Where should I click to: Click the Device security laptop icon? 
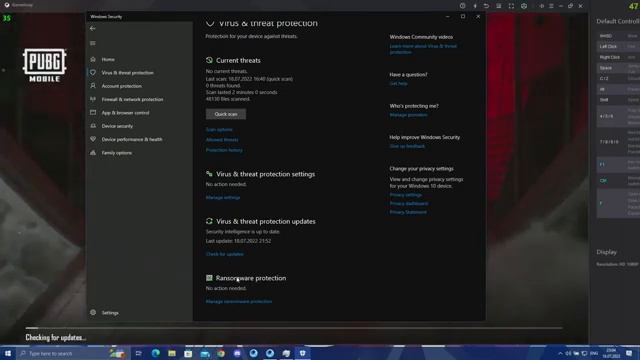(93, 126)
